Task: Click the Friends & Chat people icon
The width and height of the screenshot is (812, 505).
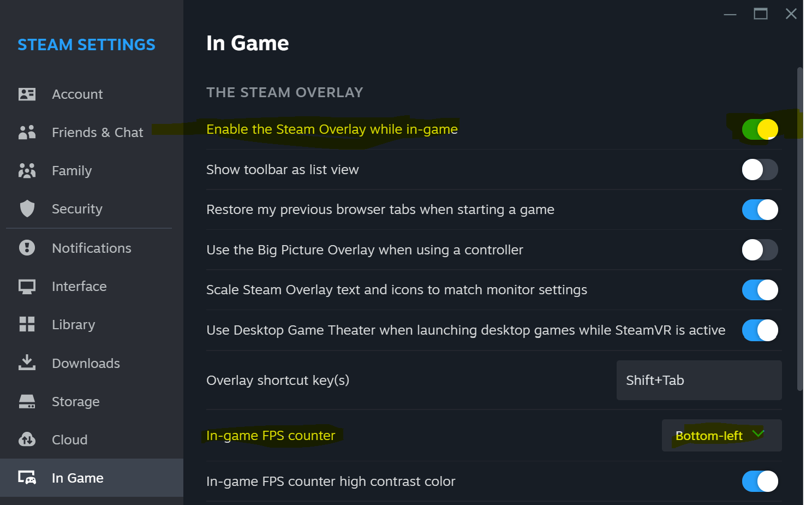Action: pos(27,132)
